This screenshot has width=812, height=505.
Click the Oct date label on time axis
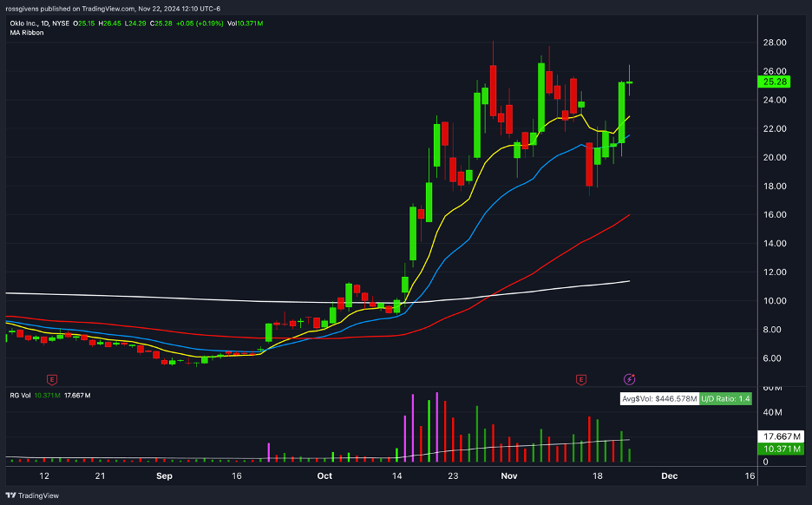324,476
